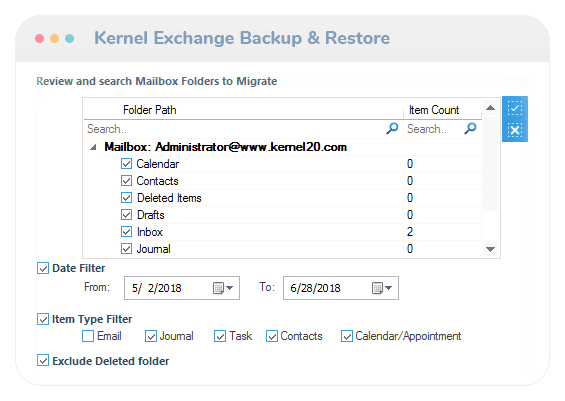Click the Folder Path column header
Viewport: 565px width, 401px height.
(x=243, y=110)
